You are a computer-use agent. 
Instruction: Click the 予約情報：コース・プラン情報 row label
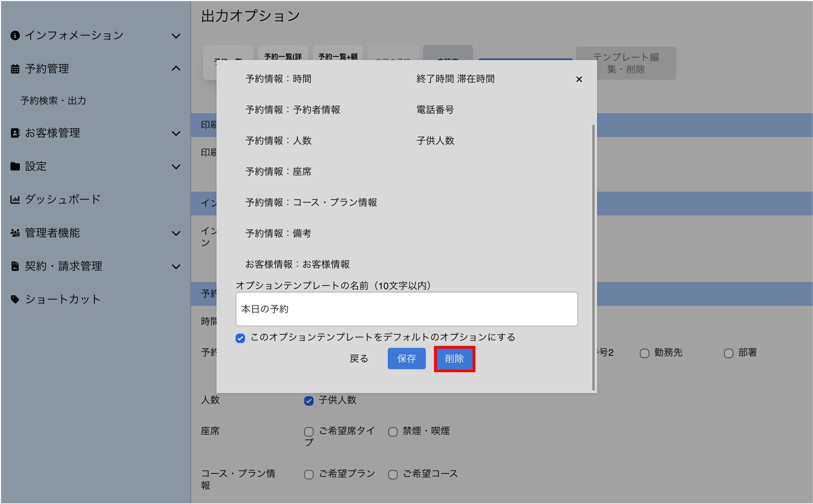311,202
